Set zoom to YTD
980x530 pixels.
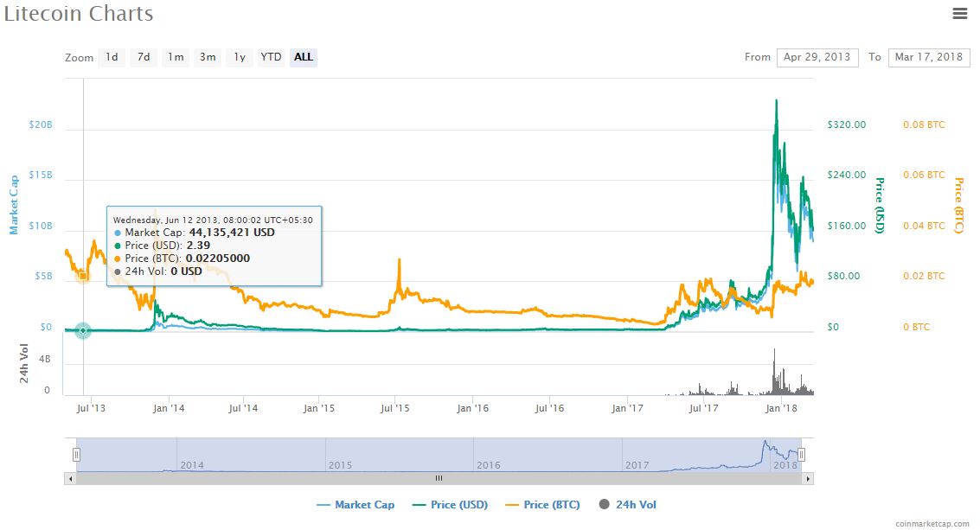tap(271, 57)
